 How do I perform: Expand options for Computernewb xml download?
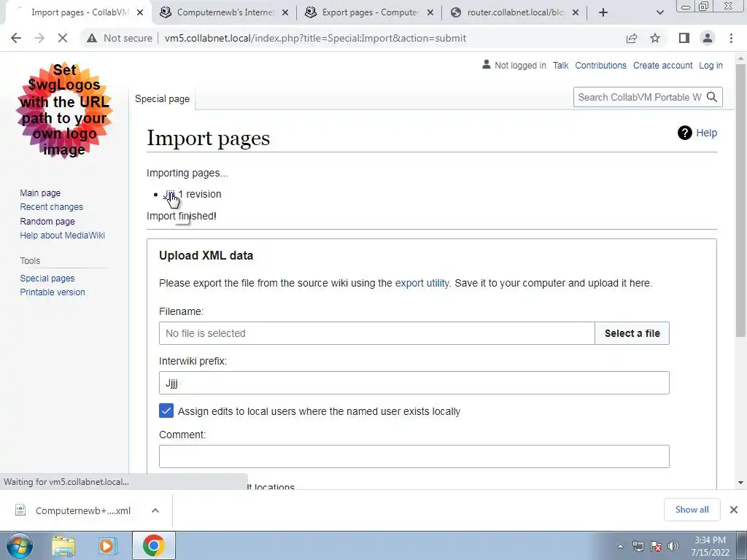[155, 510]
